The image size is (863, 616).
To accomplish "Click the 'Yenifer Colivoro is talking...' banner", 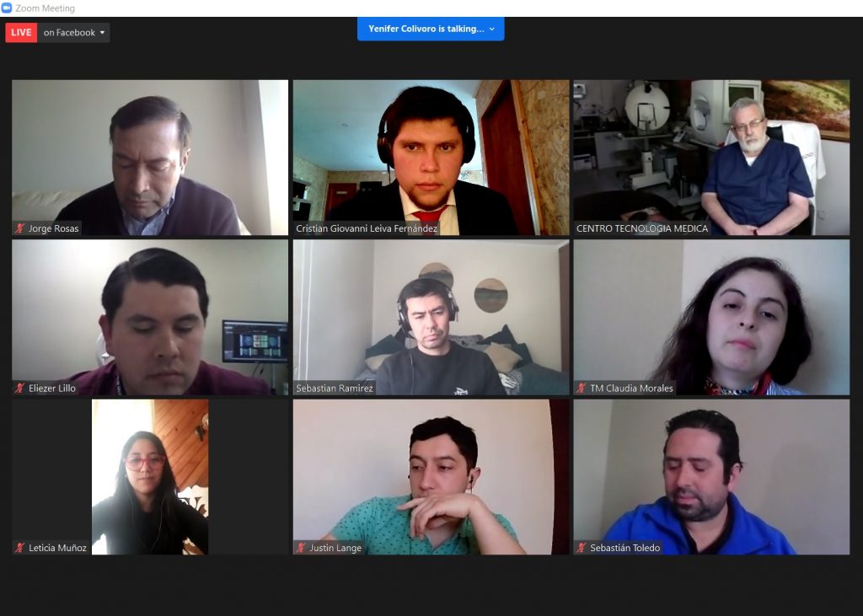I will [x=431, y=29].
